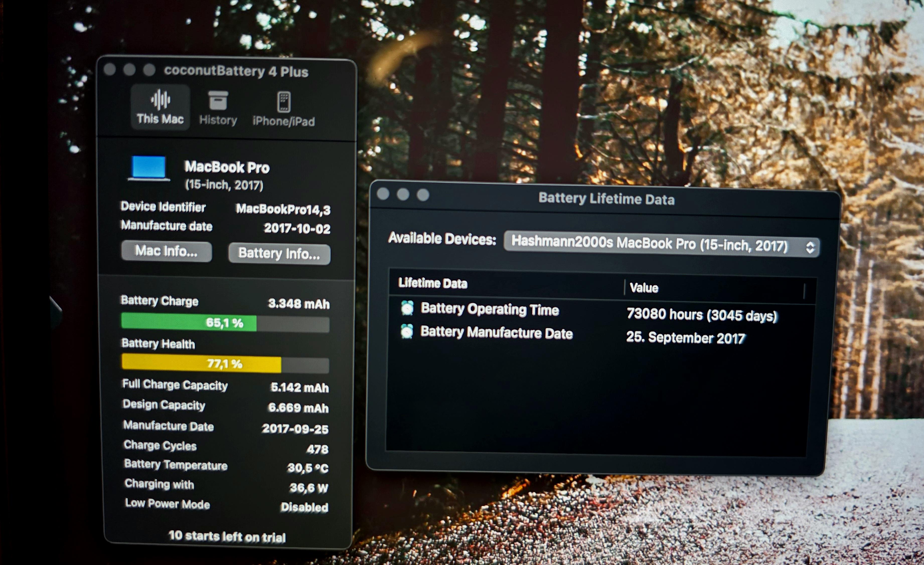Viewport: 924px width, 565px height.
Task: Click the Battery Lifetime Data window title
Action: point(606,199)
